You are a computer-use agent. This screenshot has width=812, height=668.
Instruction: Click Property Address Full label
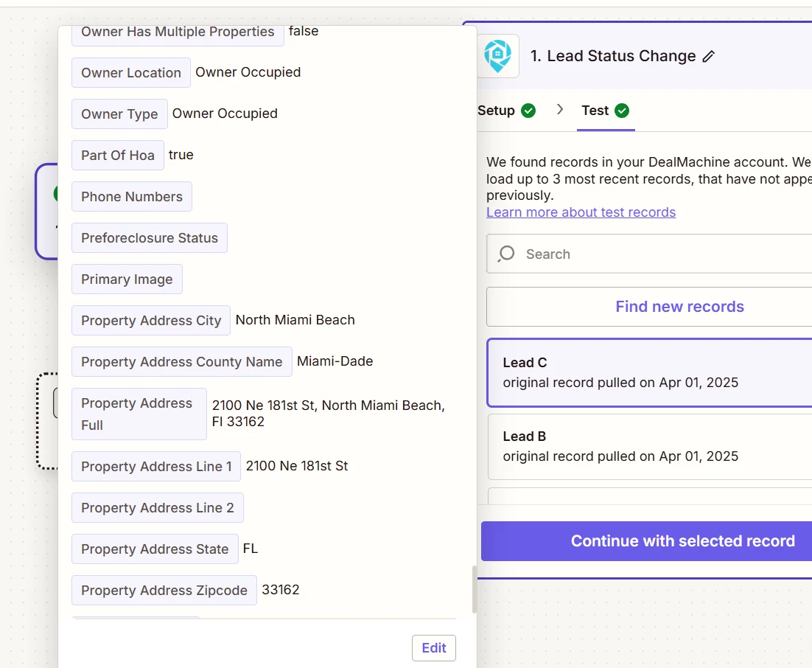pos(139,414)
